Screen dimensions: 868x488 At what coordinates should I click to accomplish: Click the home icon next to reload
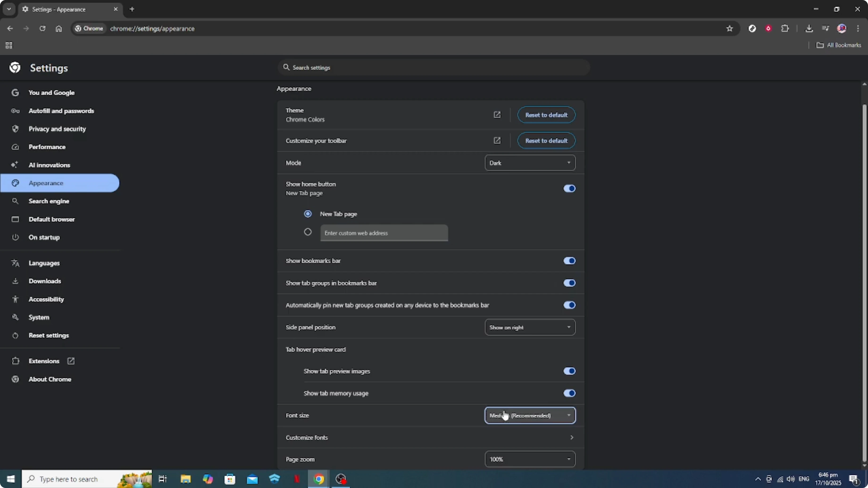click(x=59, y=29)
